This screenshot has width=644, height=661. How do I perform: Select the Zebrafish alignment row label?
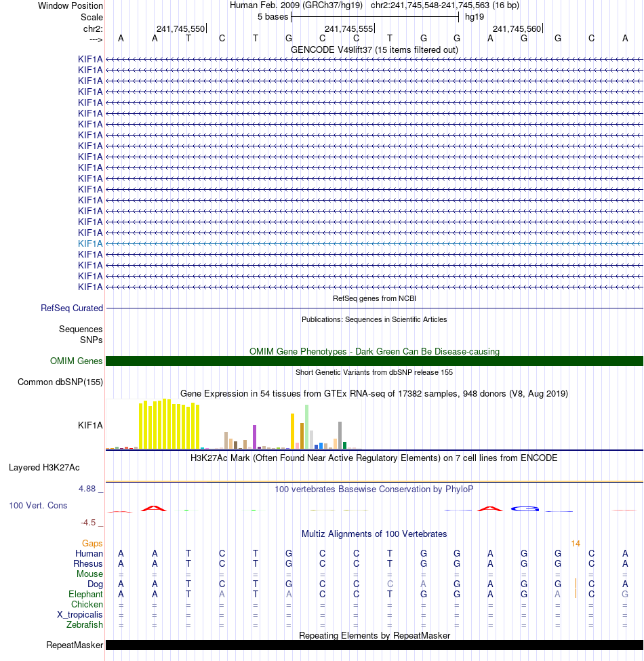tap(84, 625)
